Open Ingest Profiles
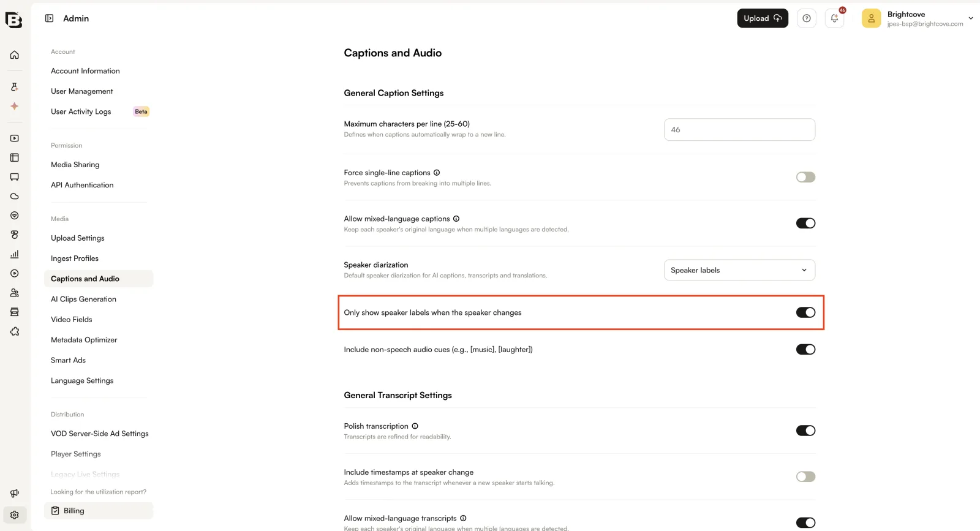This screenshot has width=980, height=531. coord(75,258)
